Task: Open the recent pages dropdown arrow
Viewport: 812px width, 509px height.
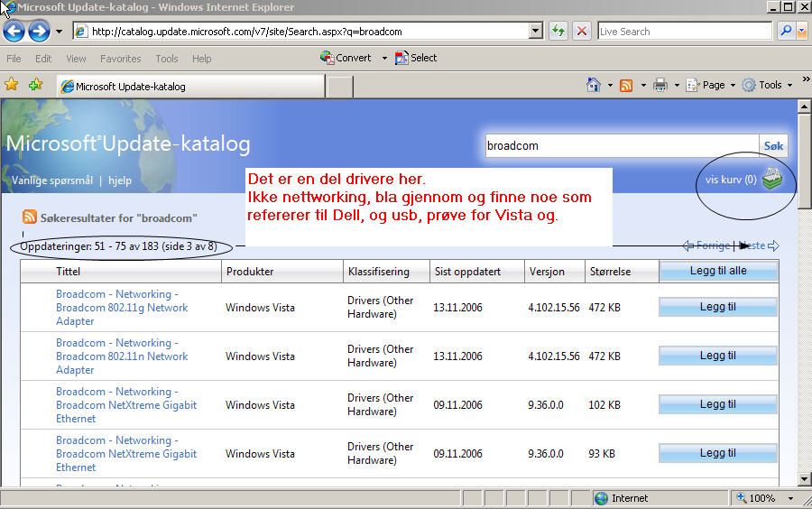Action: click(59, 32)
